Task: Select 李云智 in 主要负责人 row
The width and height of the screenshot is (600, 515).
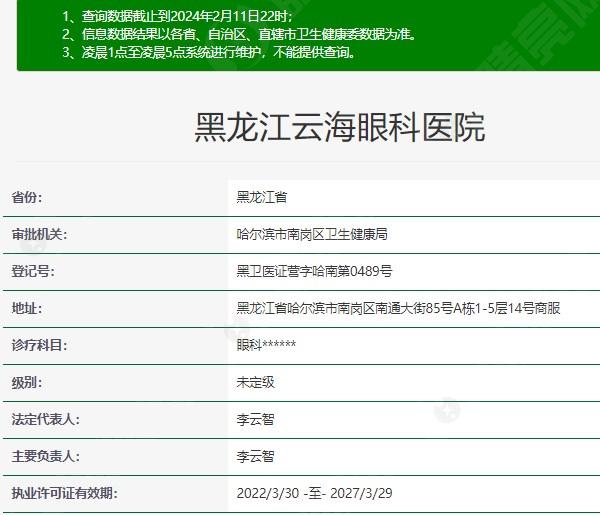Action: 256,456
